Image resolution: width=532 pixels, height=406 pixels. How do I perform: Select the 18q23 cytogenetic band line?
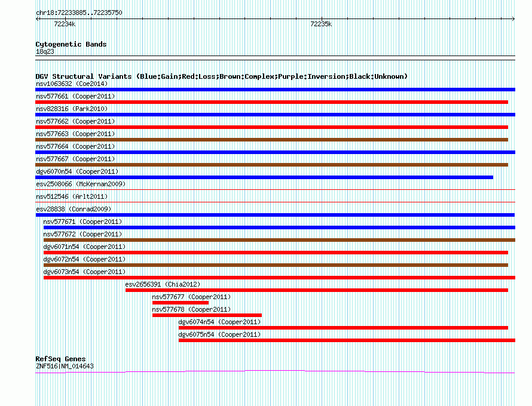(275, 58)
